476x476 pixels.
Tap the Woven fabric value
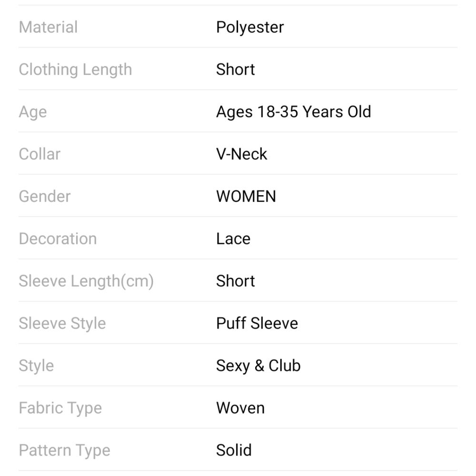pyautogui.click(x=240, y=408)
